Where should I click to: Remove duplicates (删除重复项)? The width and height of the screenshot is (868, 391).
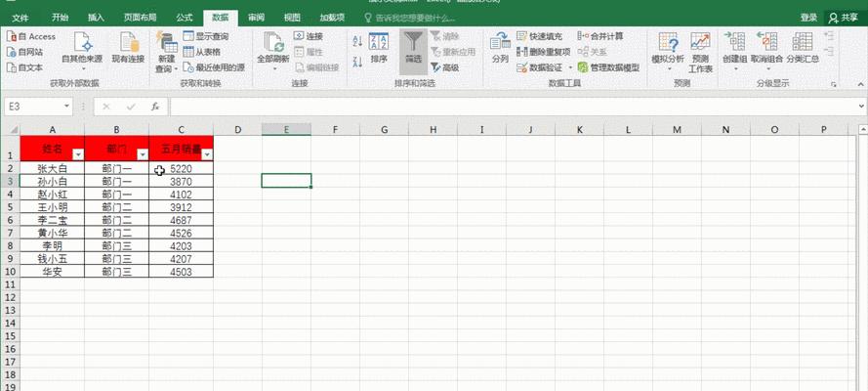pos(543,52)
